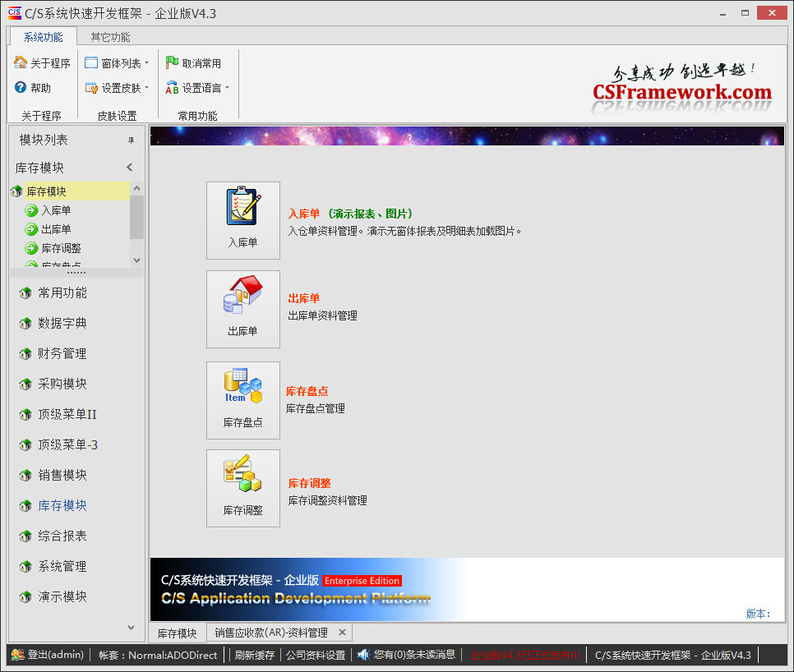Pin the 模块列表 panel

tap(131, 140)
